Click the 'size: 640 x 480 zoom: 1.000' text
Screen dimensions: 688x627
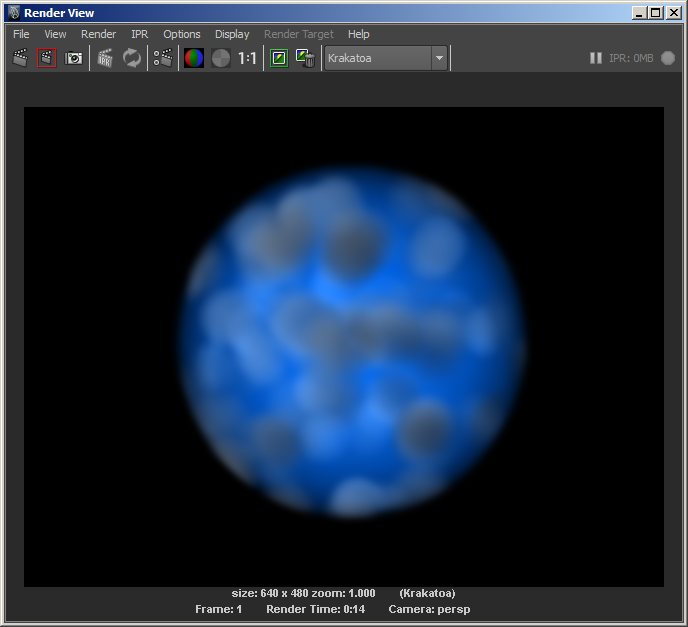pyautogui.click(x=303, y=593)
